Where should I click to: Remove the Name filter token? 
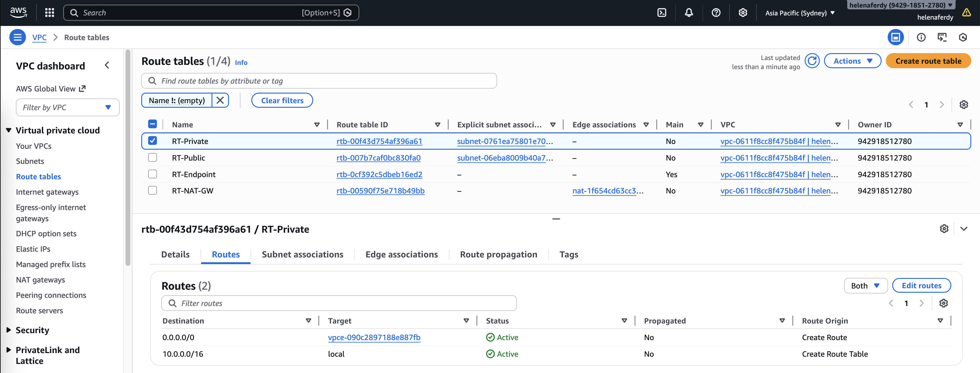coord(220,100)
